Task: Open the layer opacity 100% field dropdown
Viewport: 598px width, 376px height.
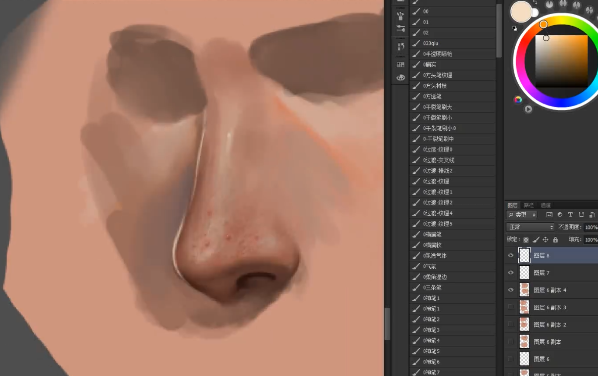Action: [591, 227]
